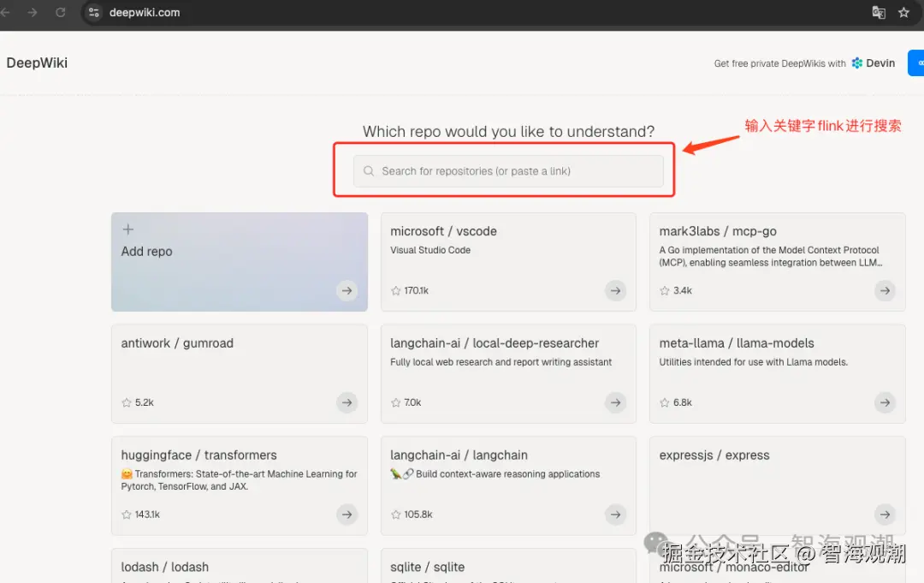Click 'Utilities intended for use with Llama models.' text
Screen dimensions: 924x583
coord(753,362)
